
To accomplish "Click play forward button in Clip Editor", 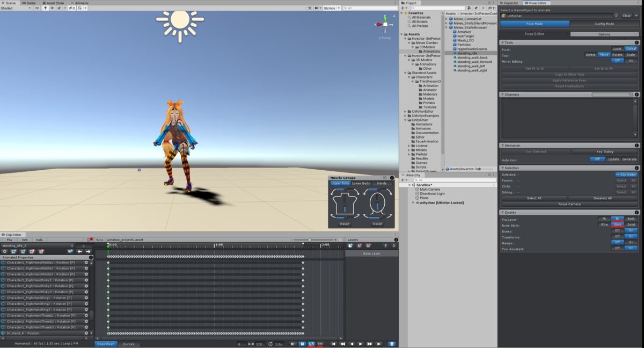I will tap(361, 344).
